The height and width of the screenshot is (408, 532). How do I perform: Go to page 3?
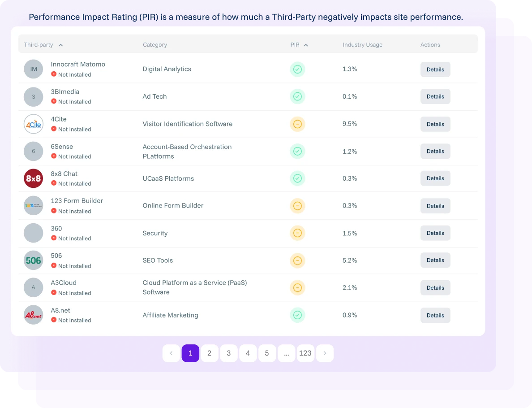[229, 353]
